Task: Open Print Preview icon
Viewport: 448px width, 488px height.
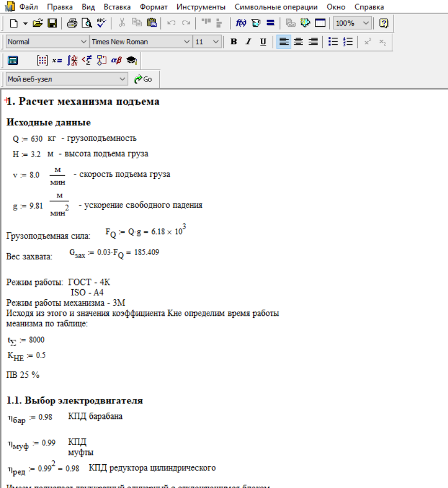Action: tap(87, 23)
